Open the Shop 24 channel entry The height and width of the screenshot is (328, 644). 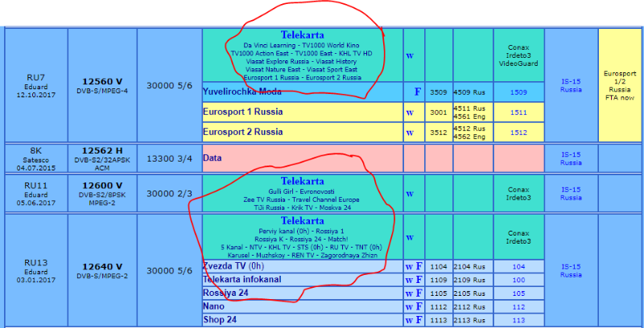(x=220, y=319)
